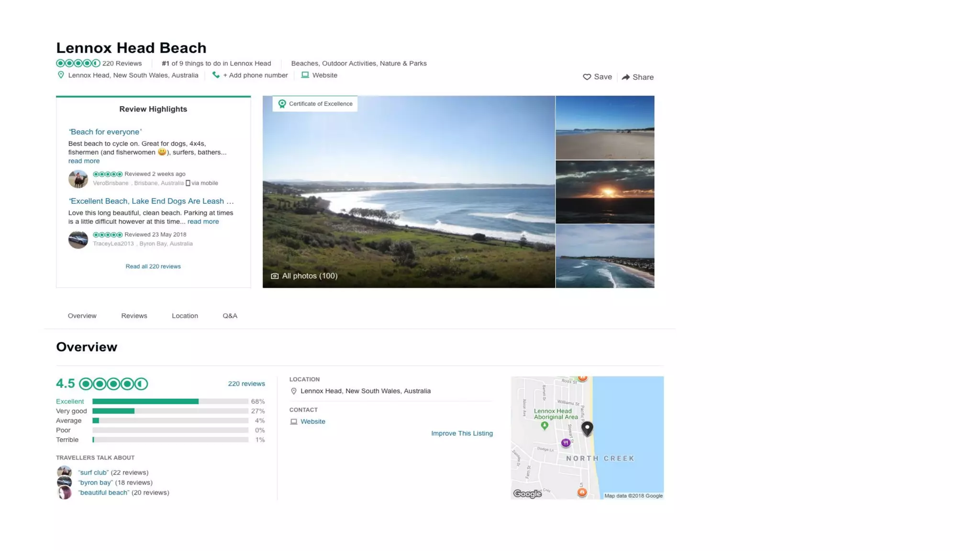Click the green phone icon
This screenshot has height=551, width=980.
point(216,75)
